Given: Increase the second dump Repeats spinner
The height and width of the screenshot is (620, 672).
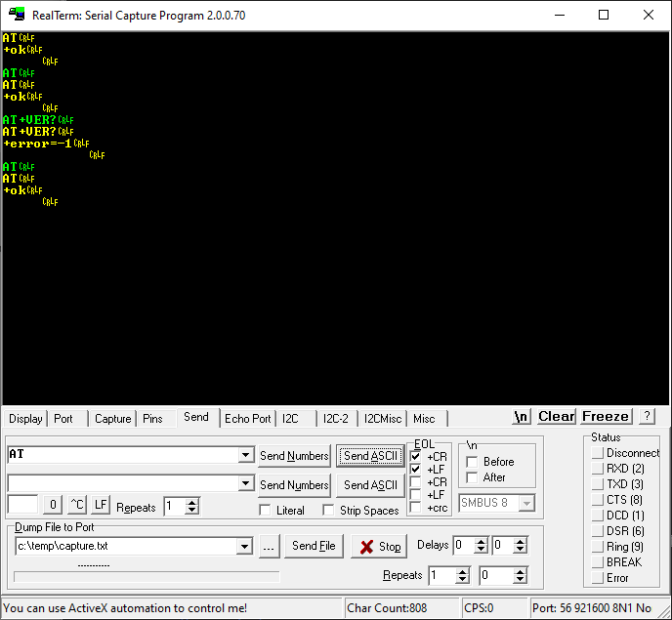Looking at the screenshot, I should point(520,571).
